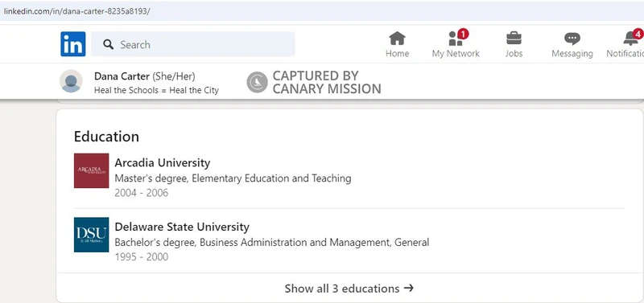Select the "2004 - 2006" dates text

tap(142, 193)
